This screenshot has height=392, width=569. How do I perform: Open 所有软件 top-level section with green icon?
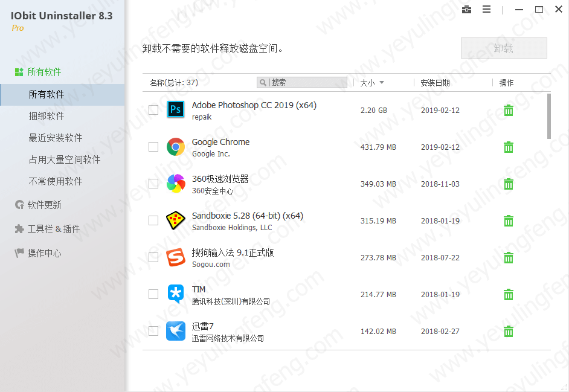pyautogui.click(x=37, y=72)
